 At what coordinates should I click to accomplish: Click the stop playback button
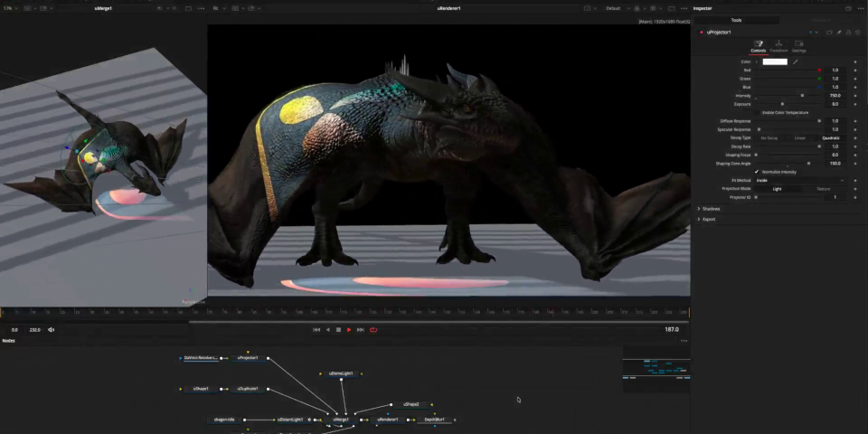(338, 330)
